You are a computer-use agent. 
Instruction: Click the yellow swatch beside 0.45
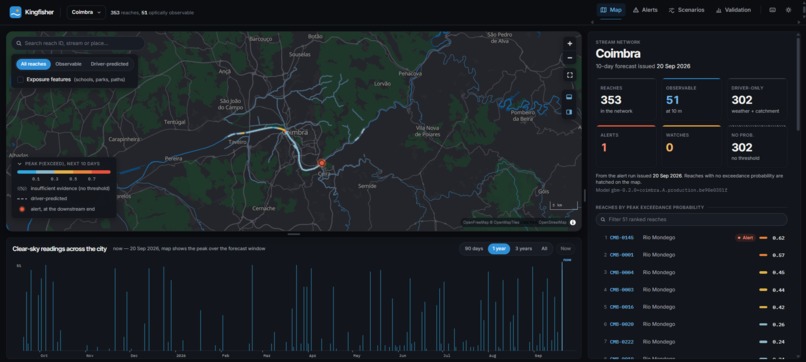point(763,273)
